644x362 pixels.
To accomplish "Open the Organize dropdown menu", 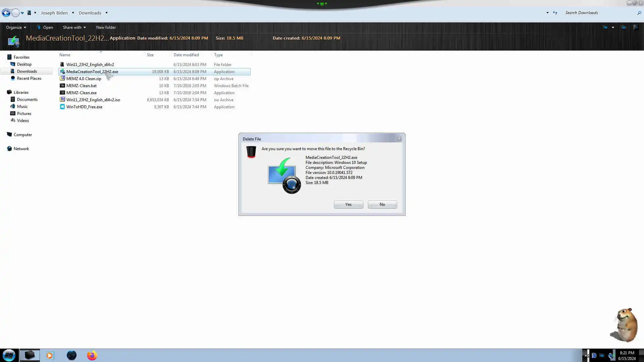I will click(16, 27).
